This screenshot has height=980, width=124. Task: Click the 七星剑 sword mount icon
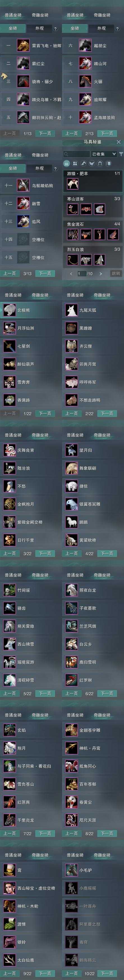(x=9, y=346)
